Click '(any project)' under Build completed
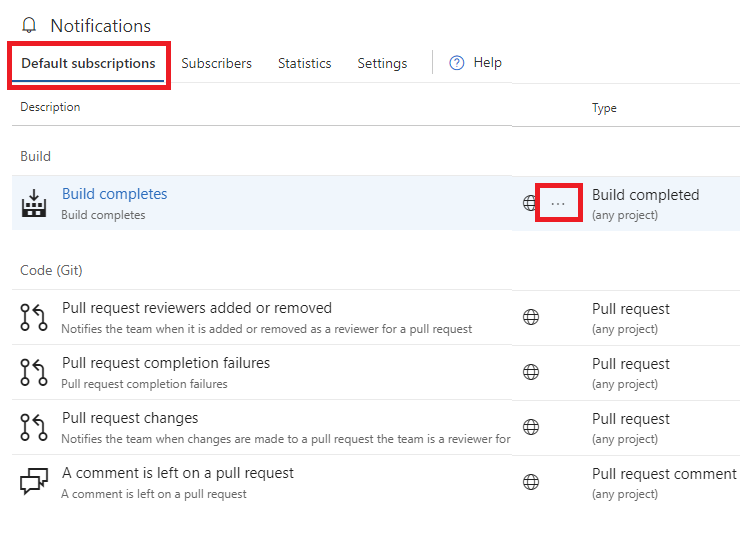The height and width of the screenshot is (535, 740). tap(625, 215)
